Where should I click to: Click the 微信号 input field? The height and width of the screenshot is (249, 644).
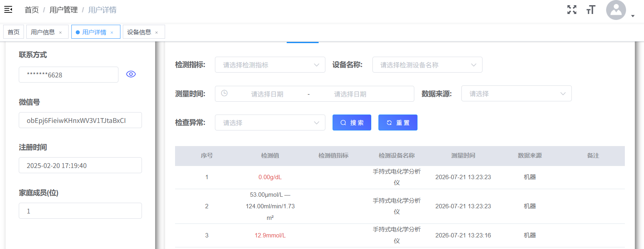80,120
